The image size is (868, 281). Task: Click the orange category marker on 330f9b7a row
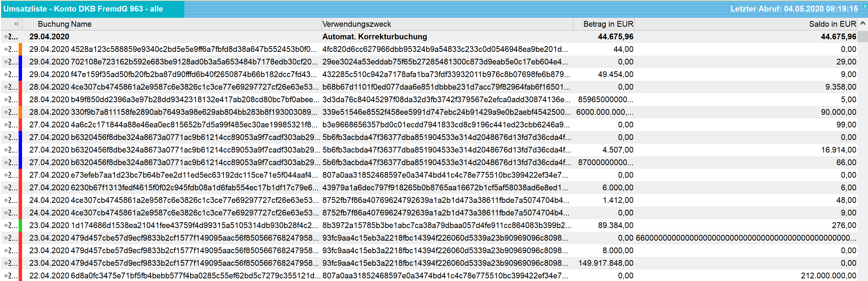[x=20, y=112]
